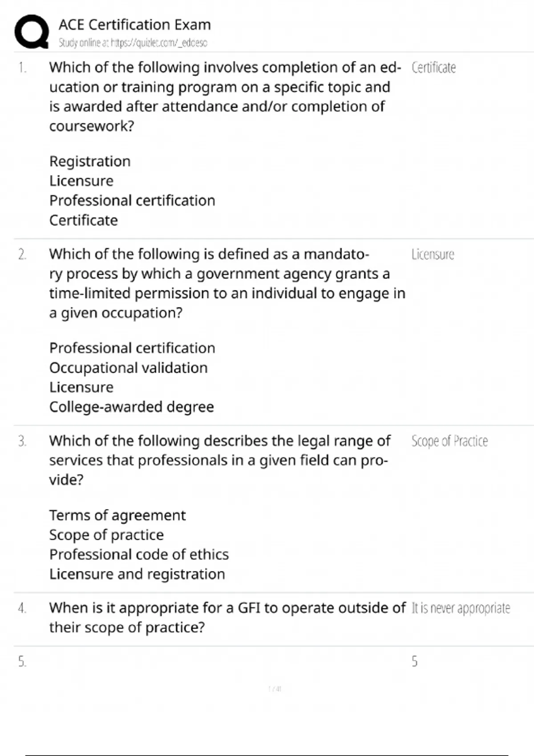Image resolution: width=534 pixels, height=756 pixels.
Task: Click the It is never appropriate answer
Action: pos(461,608)
